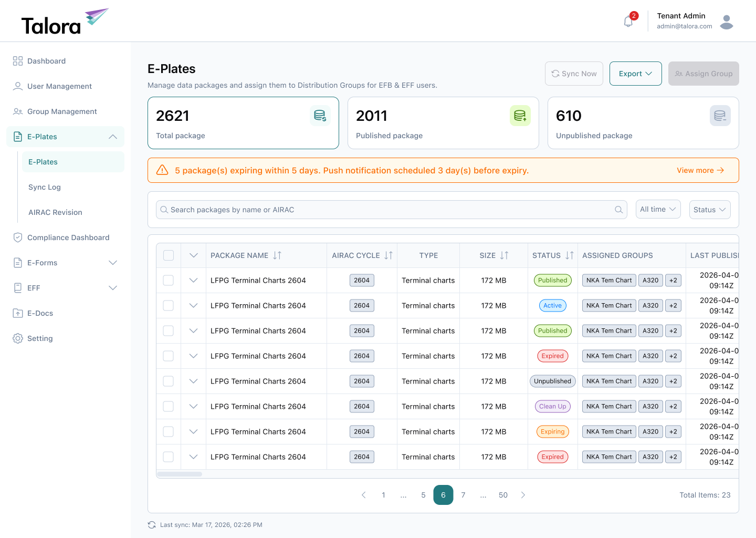Go to next page arrow
The width and height of the screenshot is (756, 538).
pos(523,495)
